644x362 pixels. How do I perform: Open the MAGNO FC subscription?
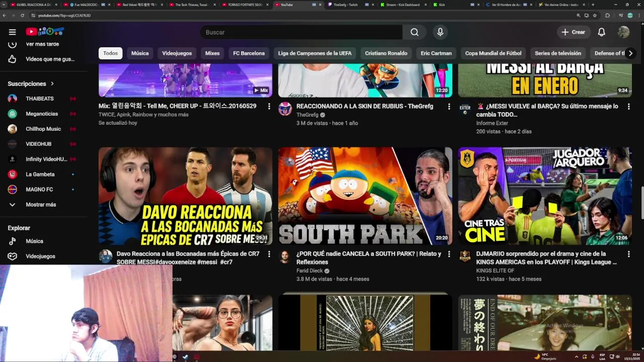coord(43,189)
